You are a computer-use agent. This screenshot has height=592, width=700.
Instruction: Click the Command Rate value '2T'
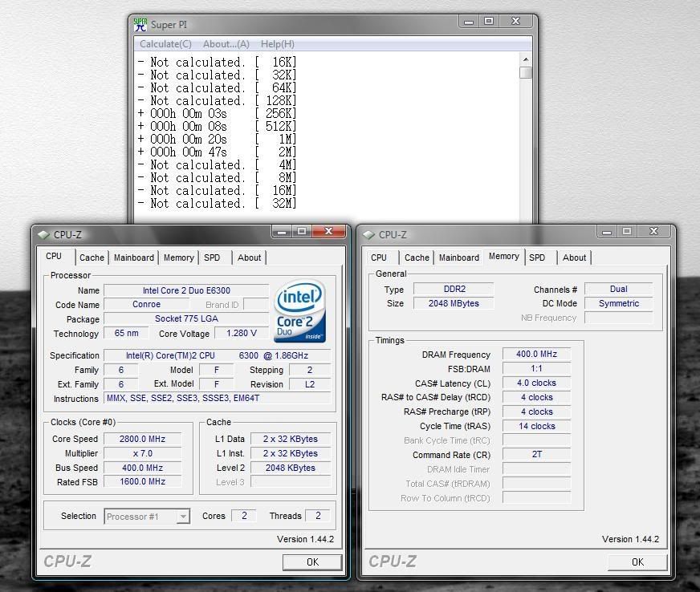coord(536,455)
